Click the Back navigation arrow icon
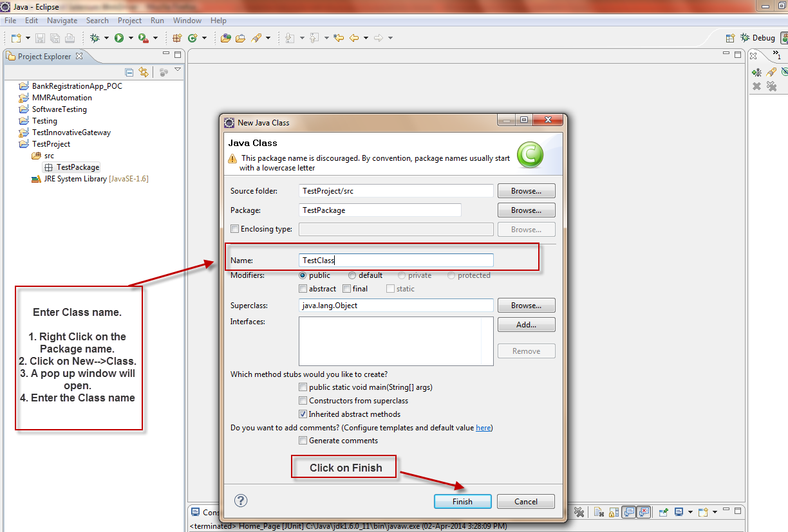Viewport: 788px width, 532px height. (354, 38)
